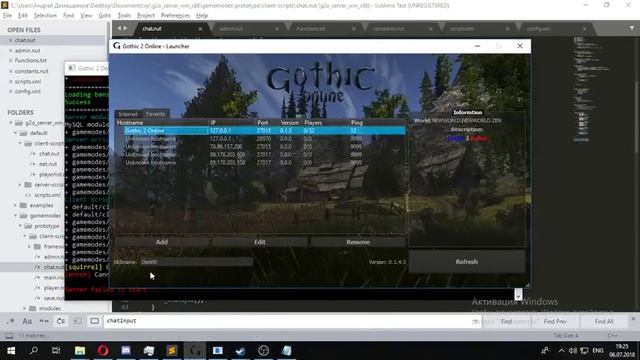This screenshot has width=640, height=360.
Task: Toggle wrap search in find bar
Action: pos(60,321)
